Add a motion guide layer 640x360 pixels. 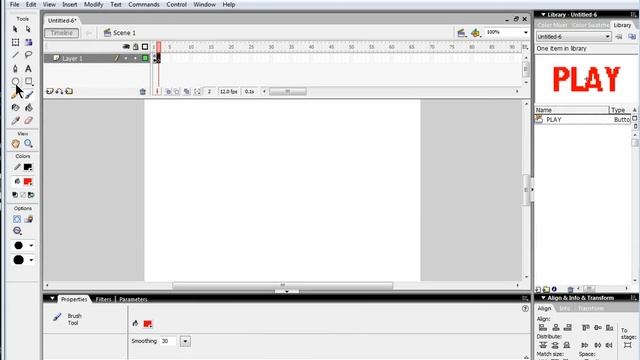[x=59, y=91]
